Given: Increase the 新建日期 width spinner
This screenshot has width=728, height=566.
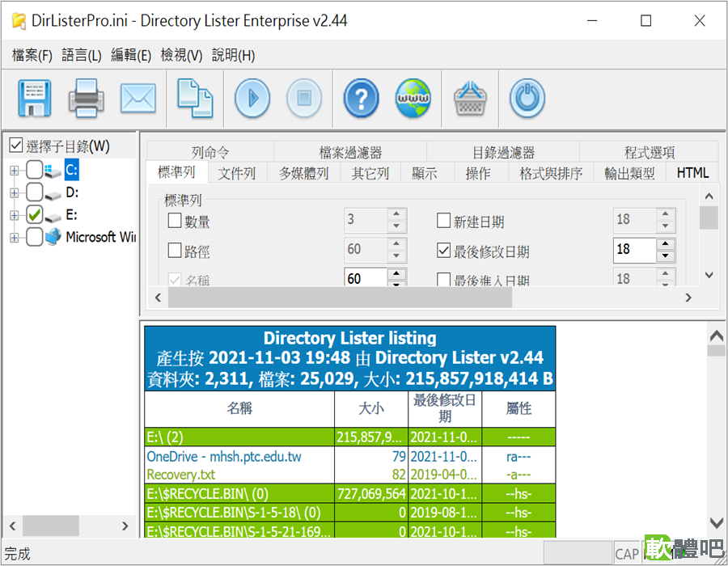Looking at the screenshot, I should 666,214.
